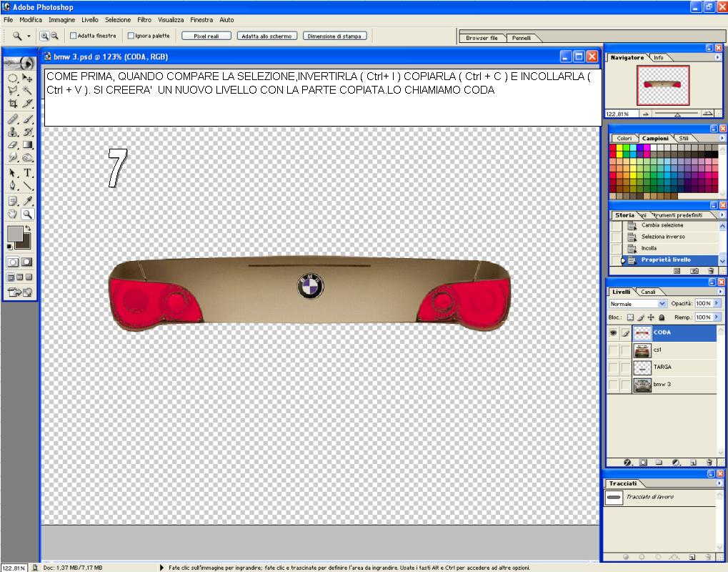Click the foreground color swatch
728x572 pixels.
click(15, 234)
